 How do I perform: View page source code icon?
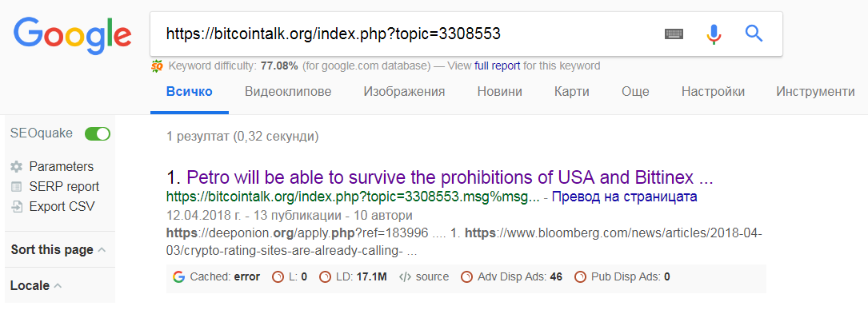pyautogui.click(x=405, y=277)
